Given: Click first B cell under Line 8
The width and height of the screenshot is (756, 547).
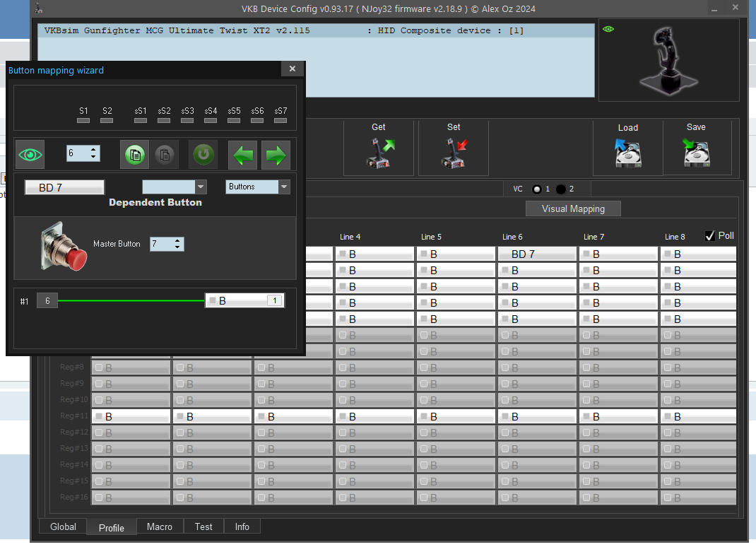Looking at the screenshot, I should point(699,254).
